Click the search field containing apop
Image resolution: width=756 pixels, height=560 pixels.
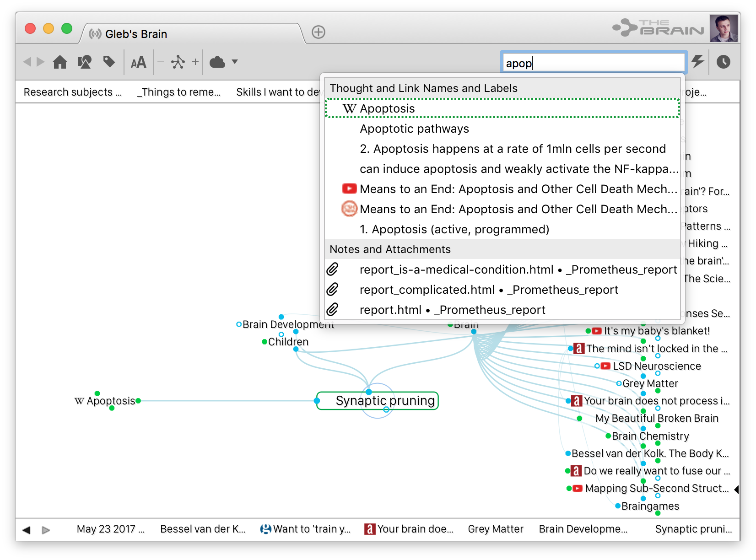[x=593, y=63]
